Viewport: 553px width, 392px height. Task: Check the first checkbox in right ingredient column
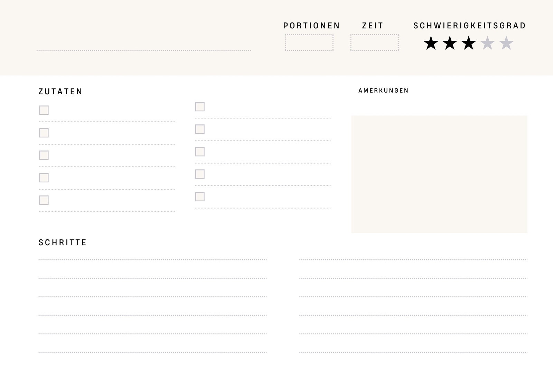click(200, 106)
